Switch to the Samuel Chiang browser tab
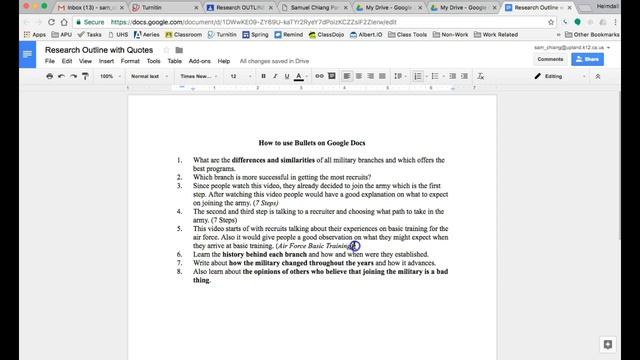640x360 pixels. point(315,7)
